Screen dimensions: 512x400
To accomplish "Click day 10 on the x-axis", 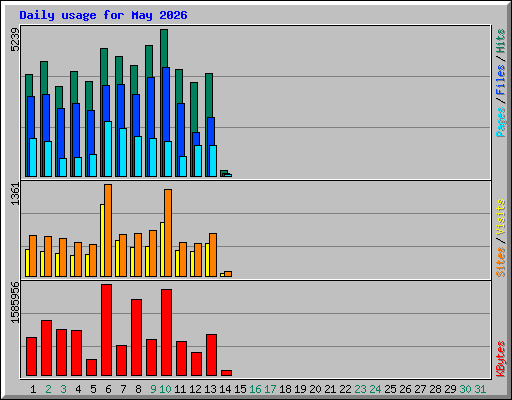I will 165,389.
